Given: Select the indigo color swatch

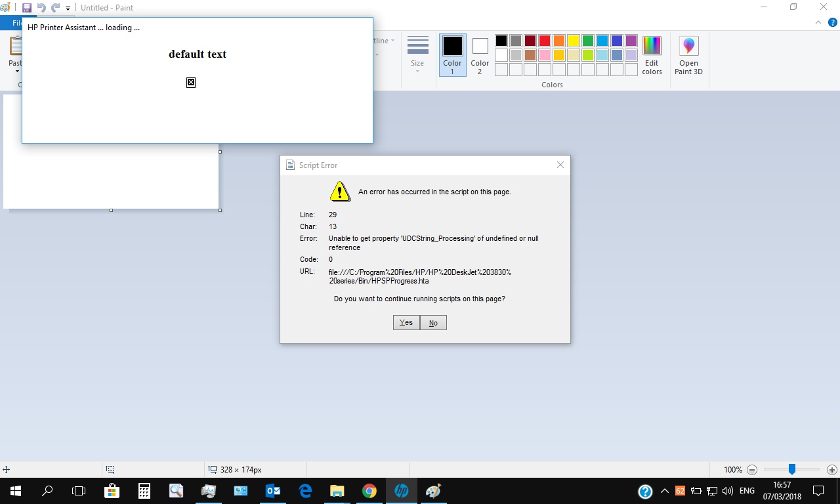Looking at the screenshot, I should pos(617,41).
